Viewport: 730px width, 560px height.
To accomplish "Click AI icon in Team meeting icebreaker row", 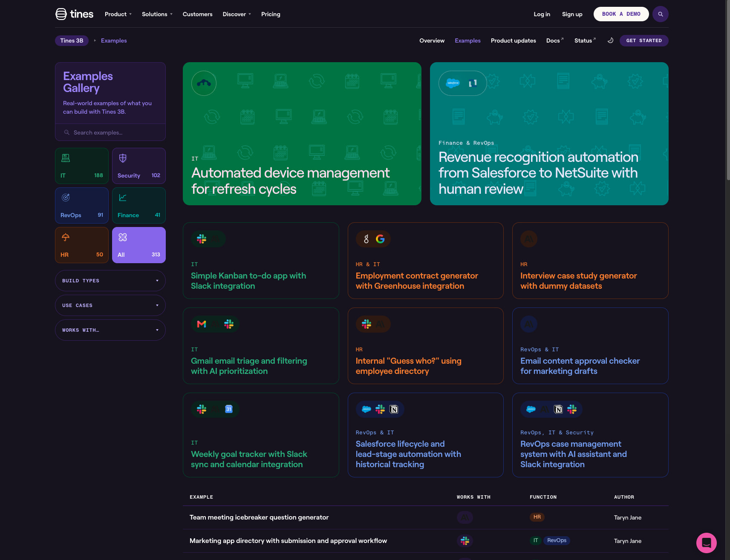I will click(x=465, y=517).
